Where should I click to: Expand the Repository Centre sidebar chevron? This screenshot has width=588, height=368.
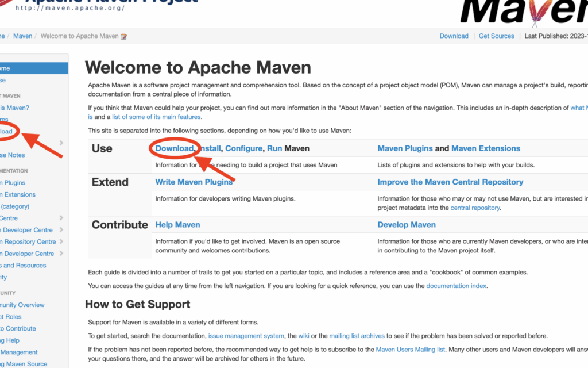point(61,241)
